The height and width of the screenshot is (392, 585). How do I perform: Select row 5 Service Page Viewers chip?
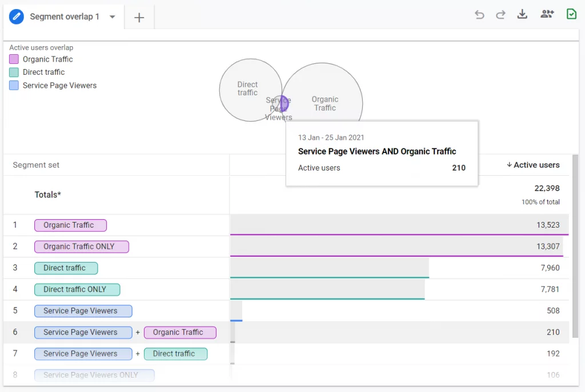(x=83, y=311)
